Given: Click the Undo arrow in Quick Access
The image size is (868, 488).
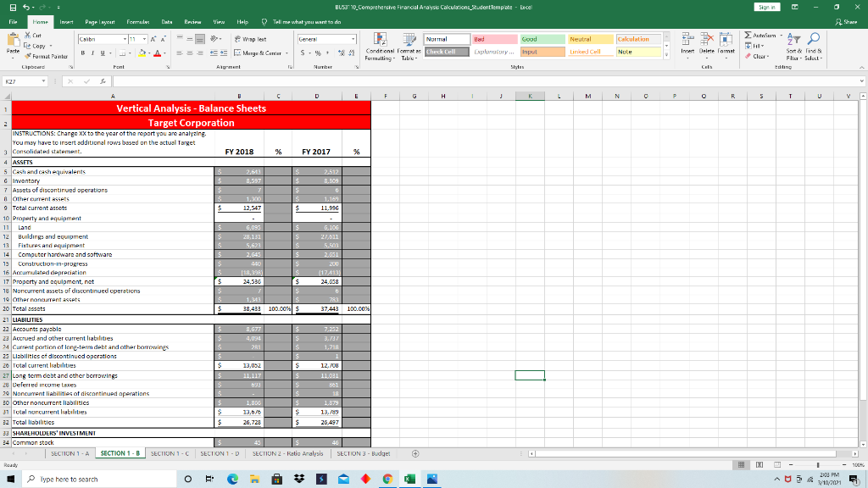Looking at the screenshot, I should [26, 7].
